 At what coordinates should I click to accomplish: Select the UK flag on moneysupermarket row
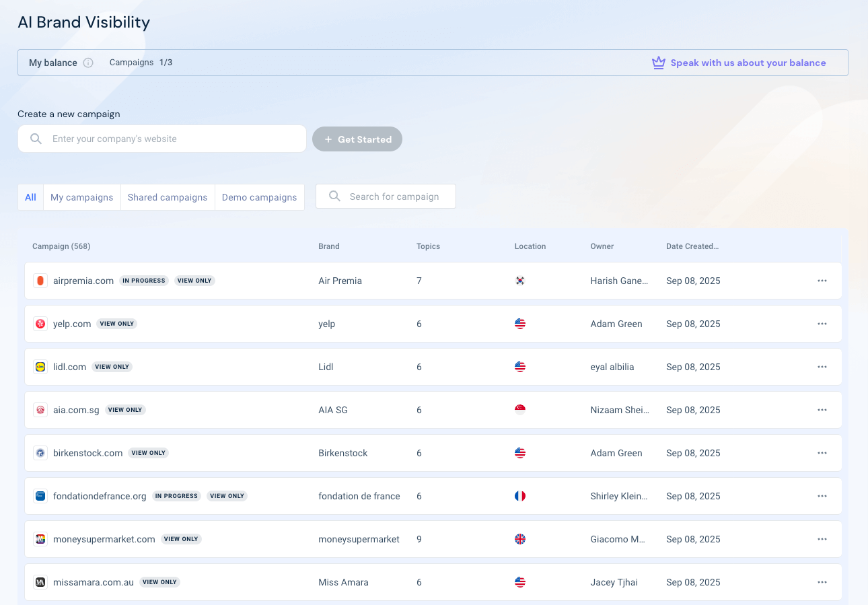[x=519, y=539]
